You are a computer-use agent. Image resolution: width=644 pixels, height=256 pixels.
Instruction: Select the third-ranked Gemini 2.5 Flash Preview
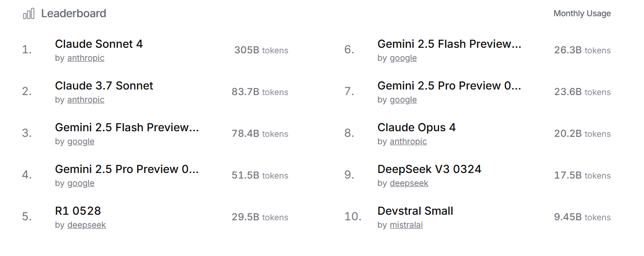(127, 128)
